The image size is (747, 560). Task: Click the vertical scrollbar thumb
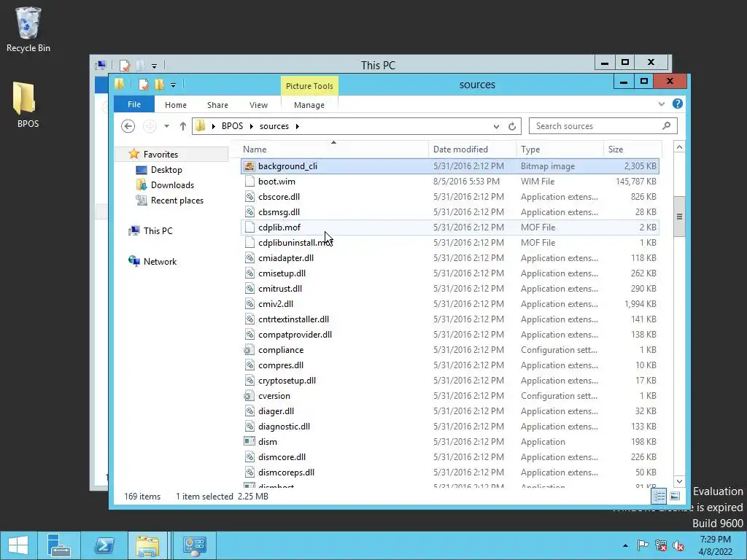679,217
